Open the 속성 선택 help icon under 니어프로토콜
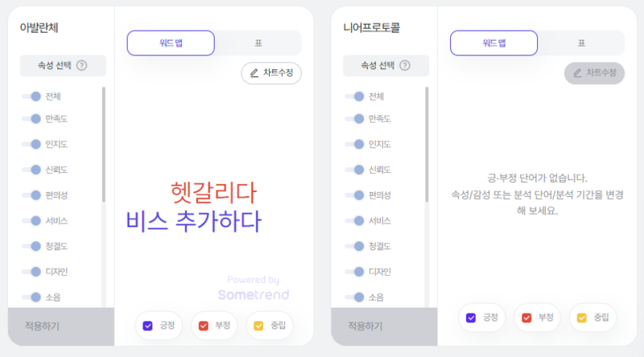The width and height of the screenshot is (644, 357). click(405, 65)
